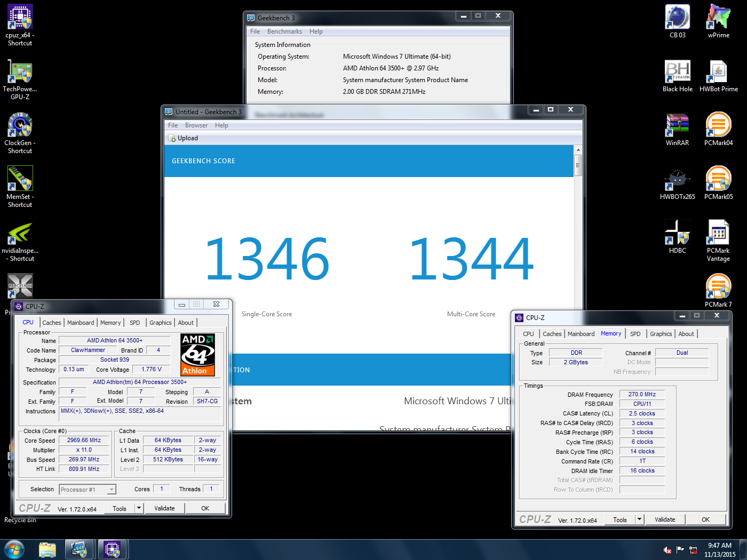Screen dimensions: 747x560
Task: Switch to About tab in left CPU-Z
Action: point(186,323)
